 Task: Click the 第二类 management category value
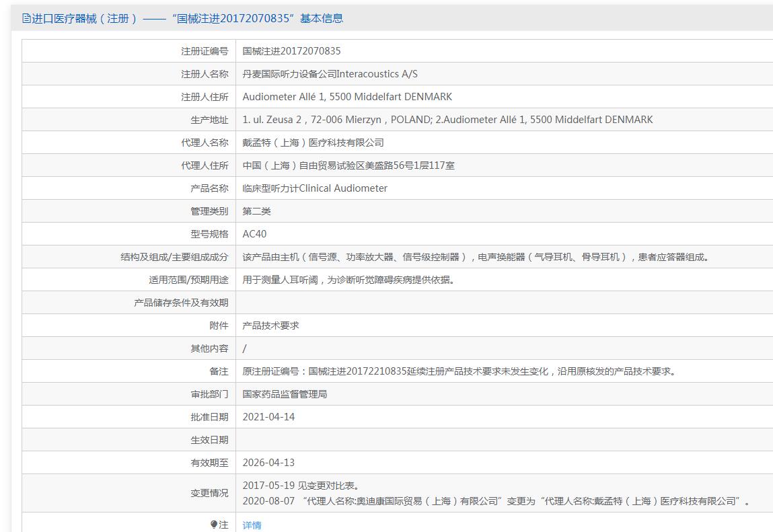pos(256,211)
